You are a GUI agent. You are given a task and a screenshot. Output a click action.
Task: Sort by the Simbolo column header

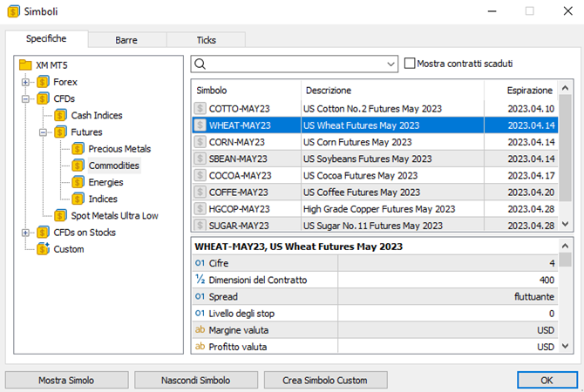click(x=247, y=91)
